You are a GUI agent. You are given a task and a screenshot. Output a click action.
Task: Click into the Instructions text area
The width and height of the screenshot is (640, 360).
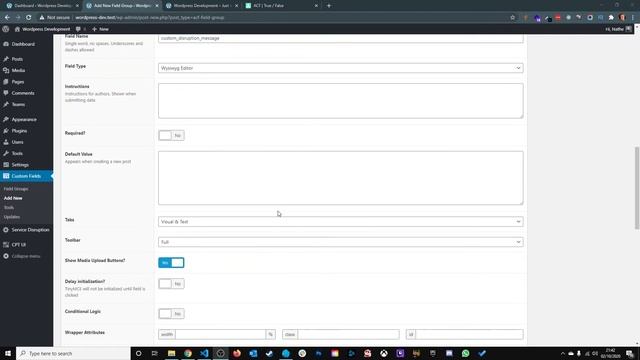pyautogui.click(x=341, y=101)
